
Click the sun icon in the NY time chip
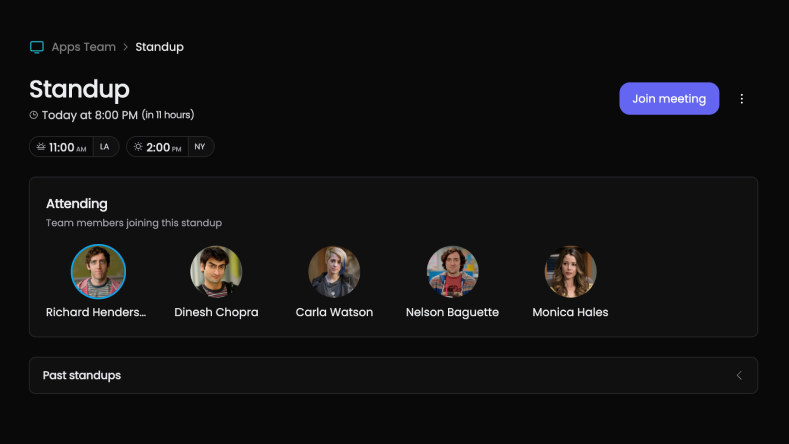click(x=138, y=147)
